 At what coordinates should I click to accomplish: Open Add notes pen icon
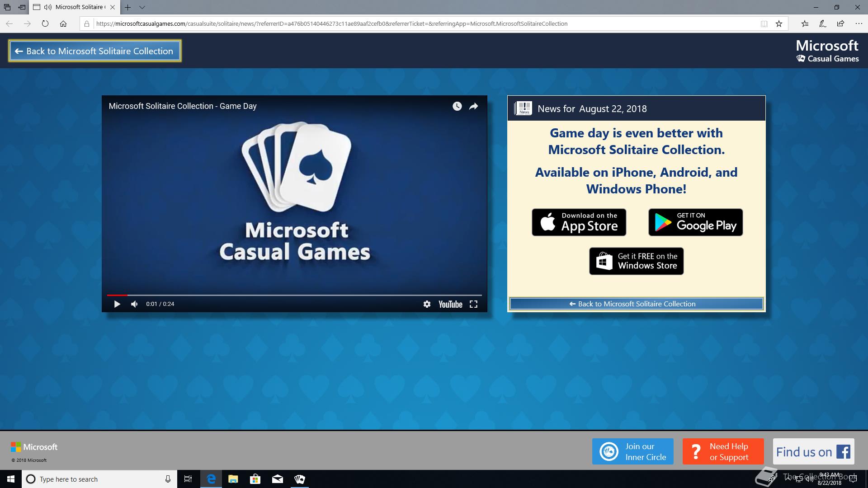tap(823, 23)
